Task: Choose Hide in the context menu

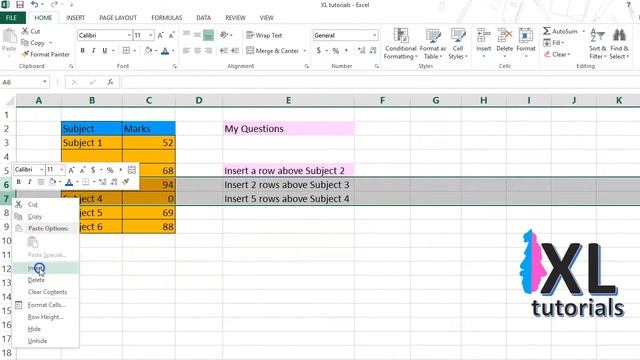Action: 45,329
